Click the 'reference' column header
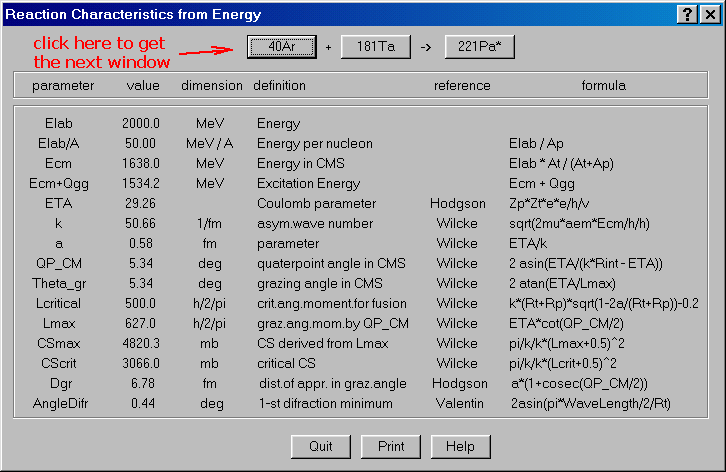The image size is (726, 472). coord(462,86)
